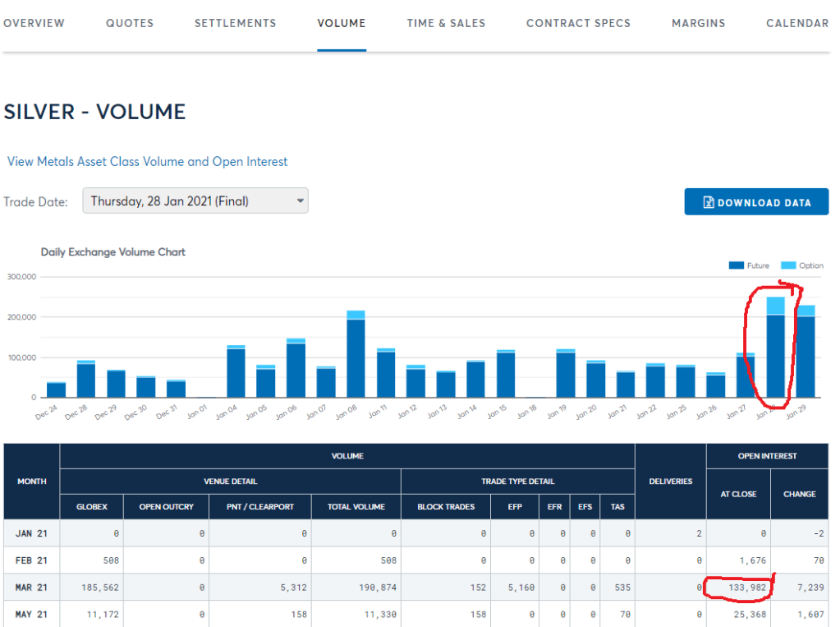The height and width of the screenshot is (627, 840).
Task: Select the MAR 21 month row
Action: [x=31, y=588]
